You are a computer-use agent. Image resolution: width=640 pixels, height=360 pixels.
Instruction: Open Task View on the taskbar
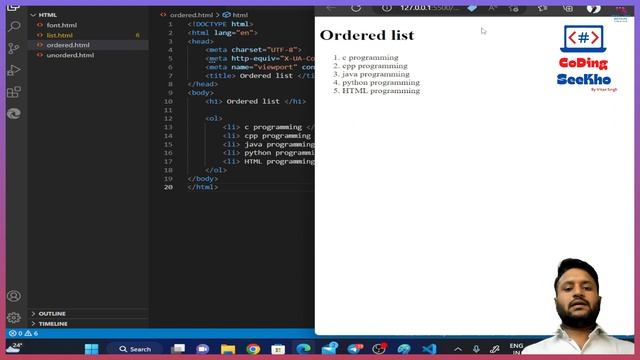(178, 349)
